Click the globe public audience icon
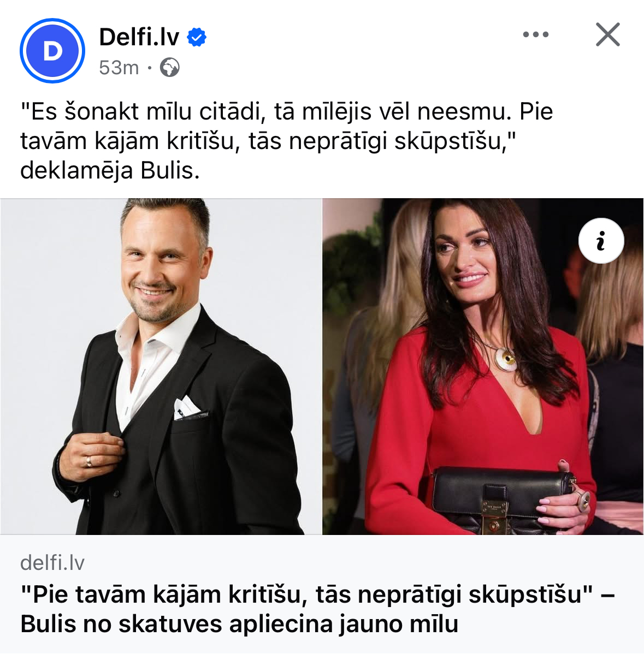This screenshot has width=644, height=660. pyautogui.click(x=170, y=68)
